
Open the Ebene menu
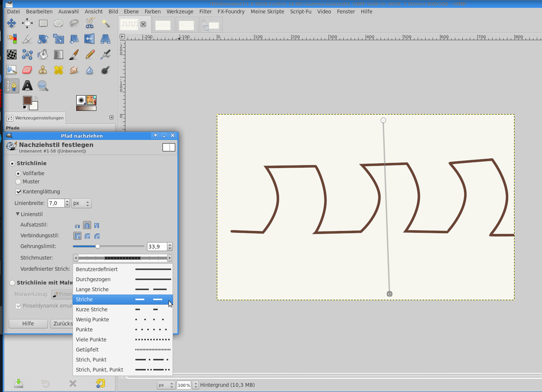pos(131,12)
